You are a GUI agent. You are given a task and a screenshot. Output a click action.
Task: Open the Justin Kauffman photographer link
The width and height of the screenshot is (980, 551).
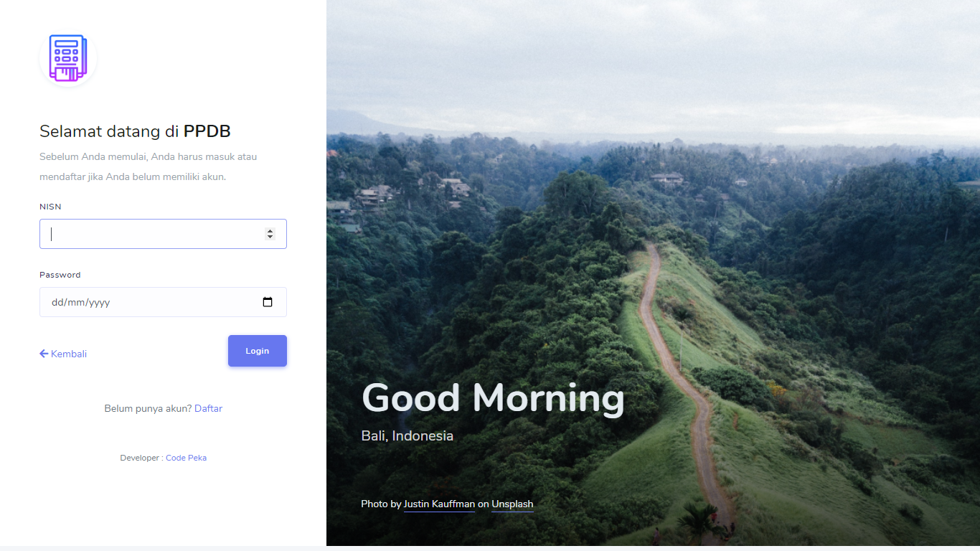click(439, 504)
